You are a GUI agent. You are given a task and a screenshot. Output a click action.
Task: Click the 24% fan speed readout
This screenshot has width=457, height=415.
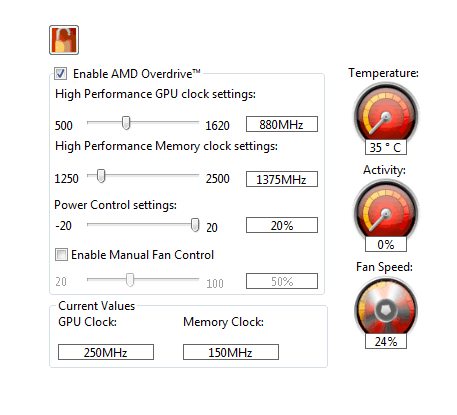tap(386, 341)
